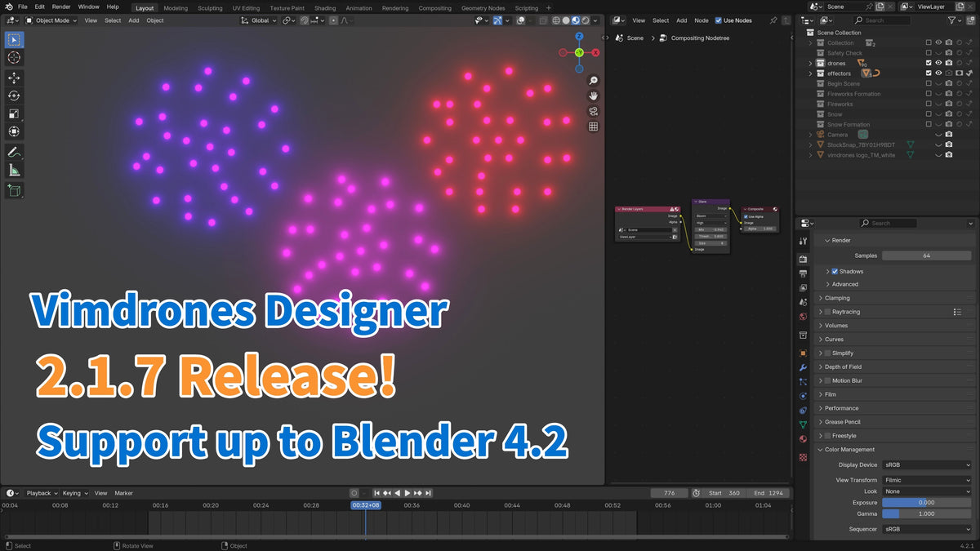Select the Snow Formation item in the outliner
Viewport: 980px width, 551px height.
pos(849,124)
